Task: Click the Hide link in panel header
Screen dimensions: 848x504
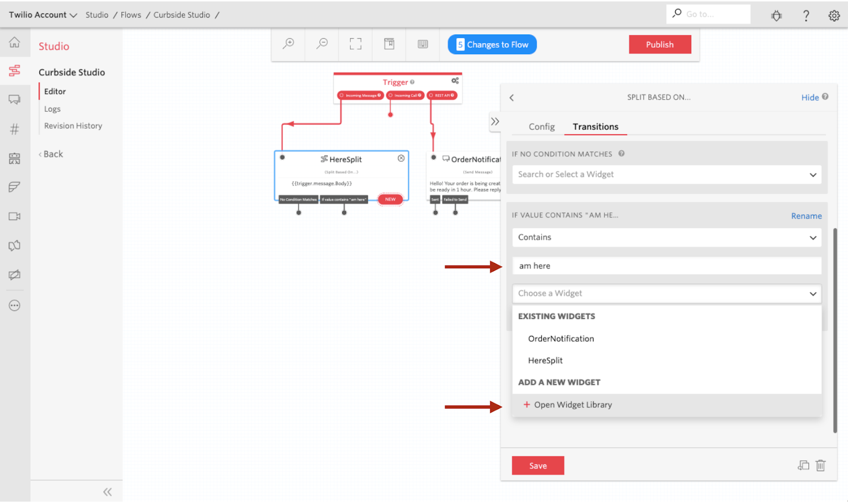Action: tap(810, 98)
